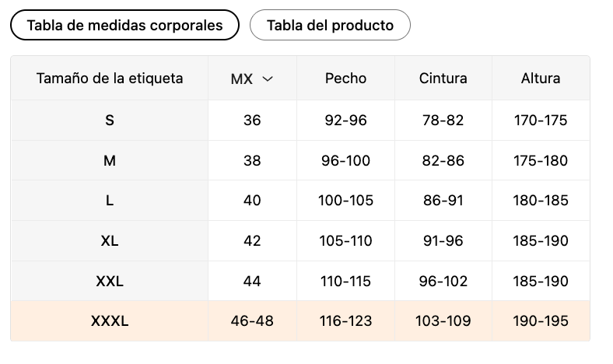This screenshot has width=613, height=364.
Task: Open the Tabla del producto tab
Action: click(x=330, y=25)
